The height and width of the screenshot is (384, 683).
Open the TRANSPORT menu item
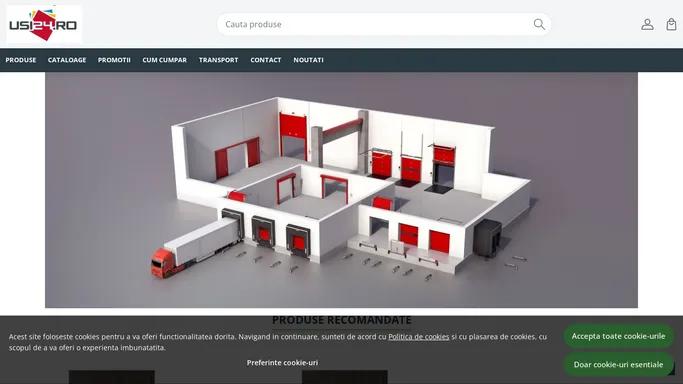click(x=218, y=60)
